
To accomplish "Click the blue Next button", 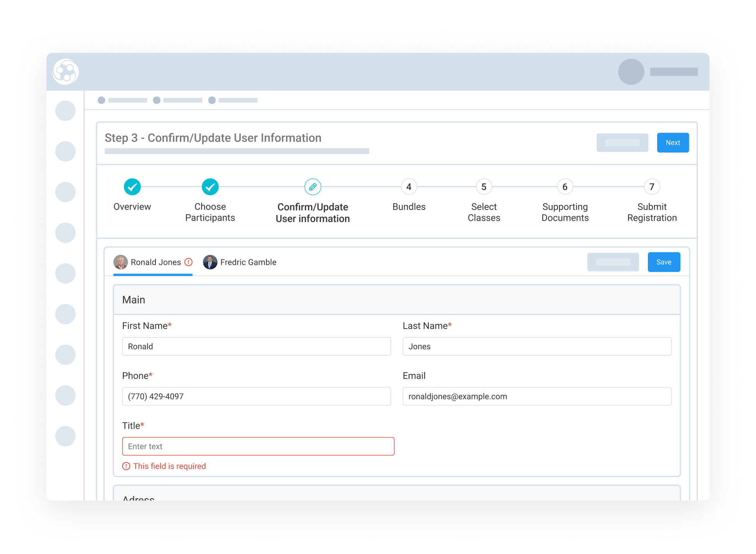I will point(673,143).
